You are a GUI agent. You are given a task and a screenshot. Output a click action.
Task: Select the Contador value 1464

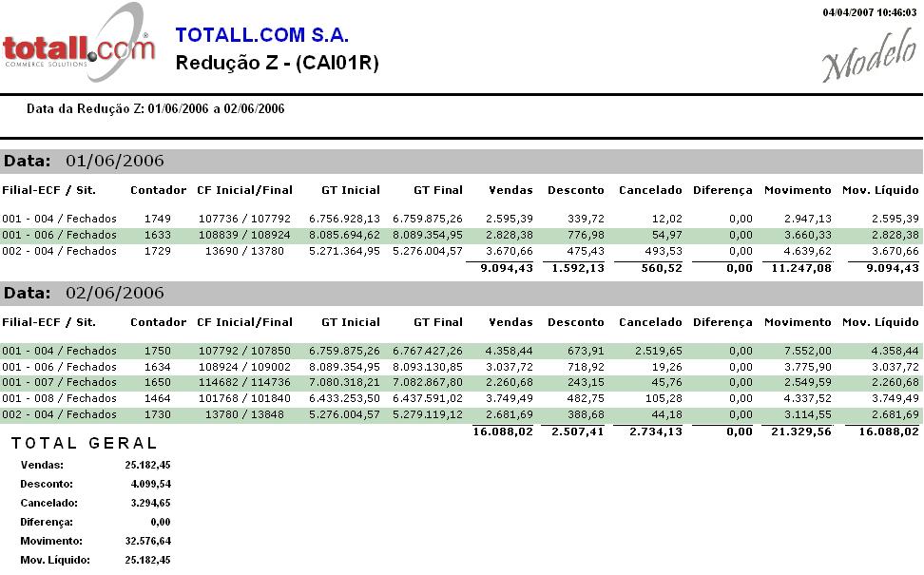[158, 398]
